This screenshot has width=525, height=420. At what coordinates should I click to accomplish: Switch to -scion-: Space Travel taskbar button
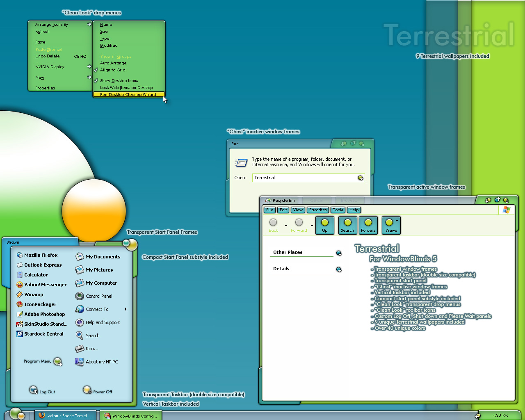66,415
